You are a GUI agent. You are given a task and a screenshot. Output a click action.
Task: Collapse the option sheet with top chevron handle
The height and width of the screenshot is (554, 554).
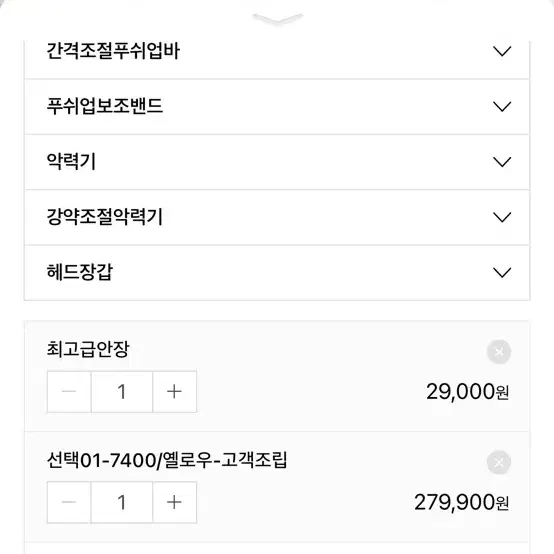tap(278, 18)
